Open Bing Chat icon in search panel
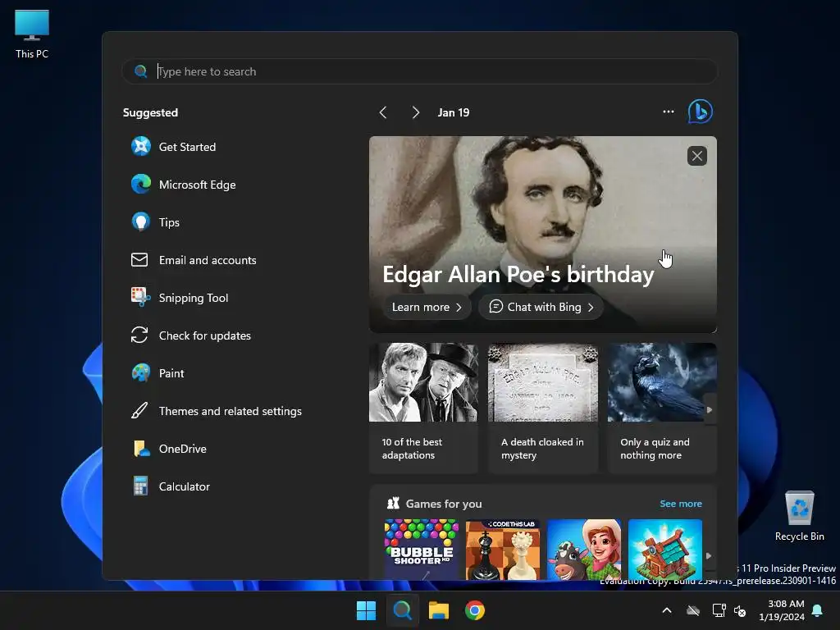840x630 pixels. [701, 112]
